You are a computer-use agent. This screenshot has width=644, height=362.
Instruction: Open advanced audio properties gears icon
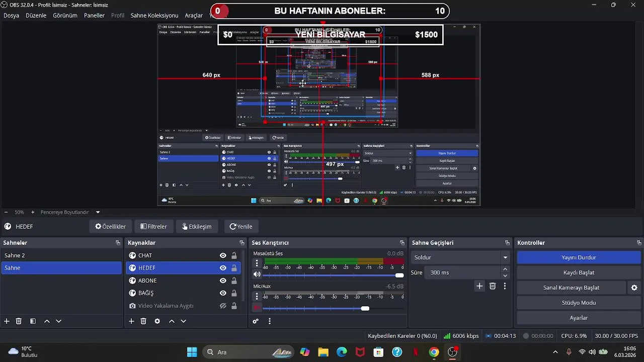coord(256,321)
